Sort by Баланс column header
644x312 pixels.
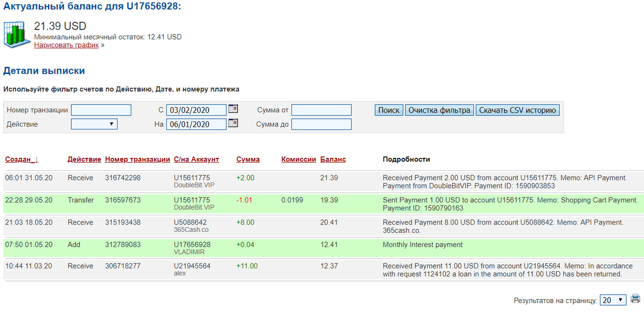pos(333,159)
